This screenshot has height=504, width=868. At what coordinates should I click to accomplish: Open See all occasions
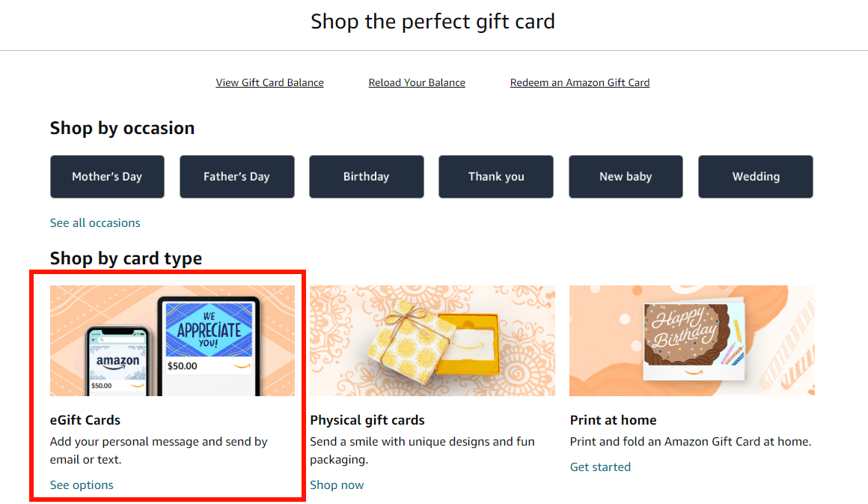pyautogui.click(x=95, y=222)
